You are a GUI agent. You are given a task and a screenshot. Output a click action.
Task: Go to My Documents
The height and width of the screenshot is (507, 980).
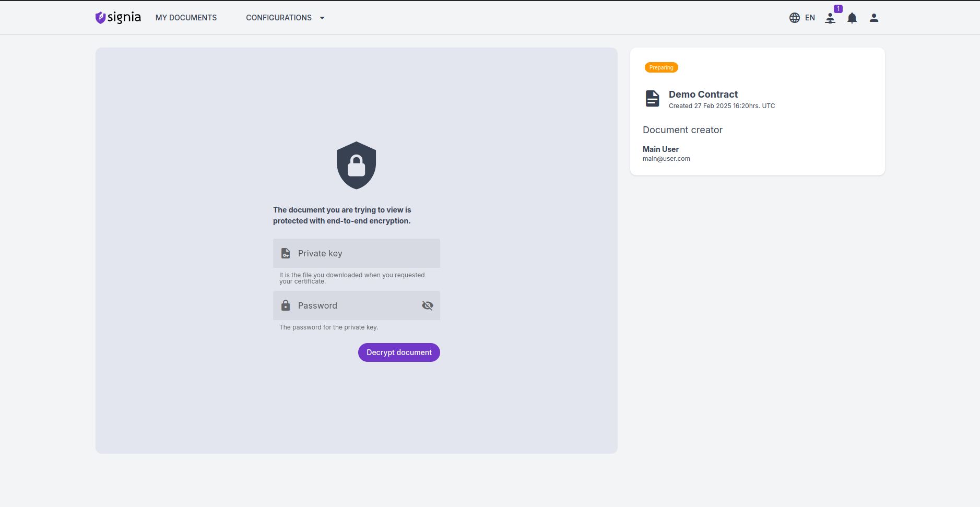click(x=186, y=18)
